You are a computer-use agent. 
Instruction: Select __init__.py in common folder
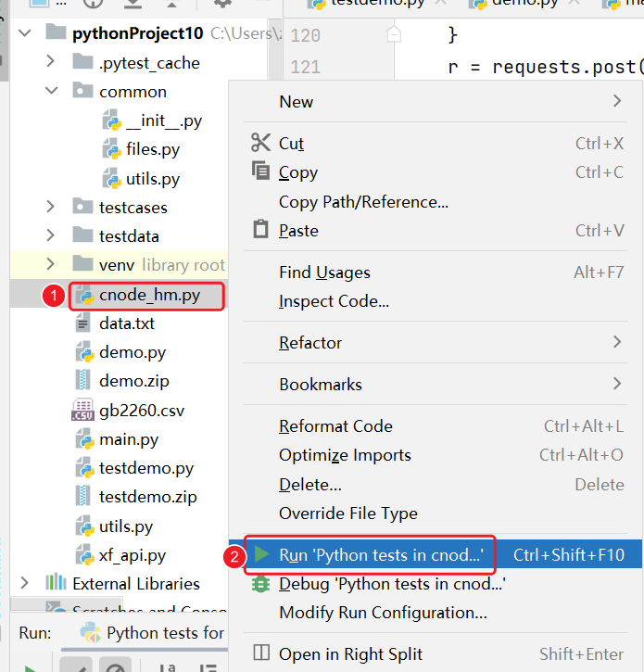(164, 120)
